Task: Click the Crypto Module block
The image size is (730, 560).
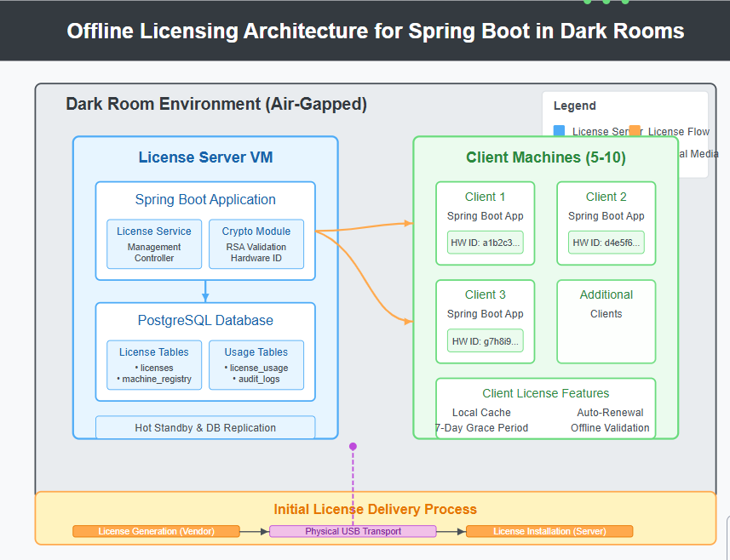Action: (x=256, y=245)
